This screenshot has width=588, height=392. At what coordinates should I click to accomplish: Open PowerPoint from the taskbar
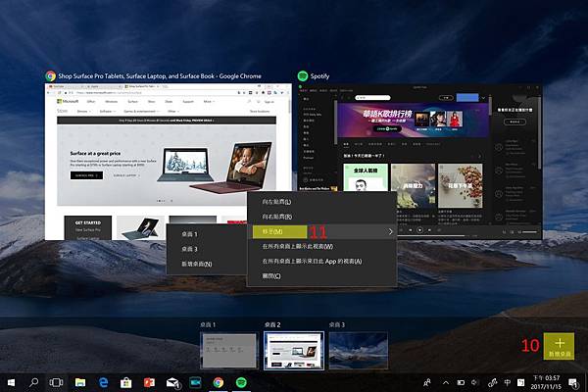[x=149, y=382]
